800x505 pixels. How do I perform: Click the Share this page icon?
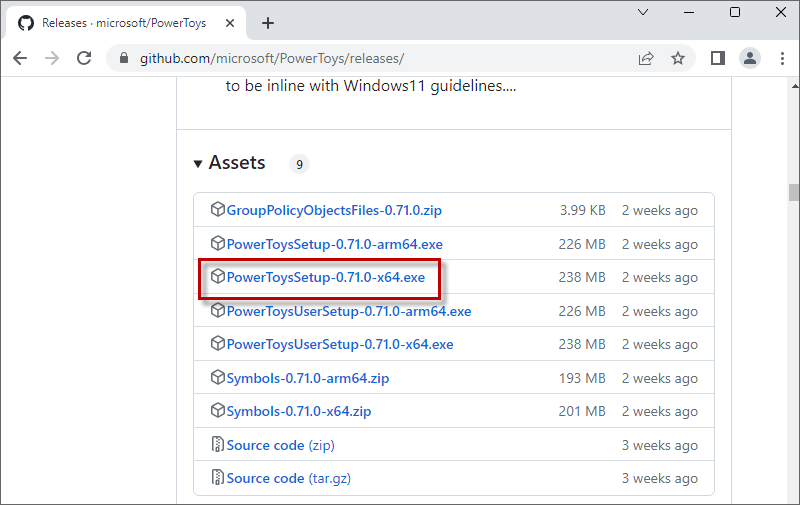coord(646,58)
